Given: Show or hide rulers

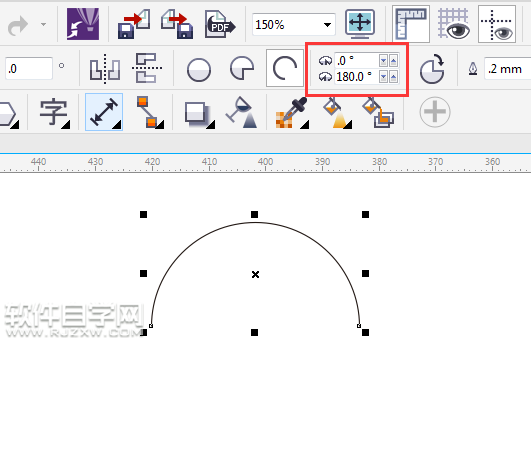Looking at the screenshot, I should 411,24.
